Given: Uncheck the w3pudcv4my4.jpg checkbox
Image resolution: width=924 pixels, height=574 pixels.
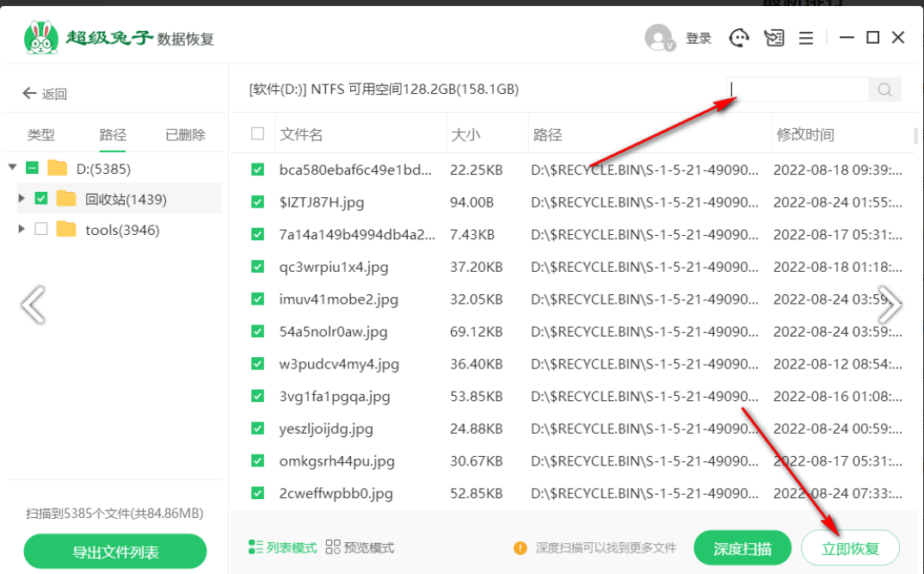Looking at the screenshot, I should 257,364.
